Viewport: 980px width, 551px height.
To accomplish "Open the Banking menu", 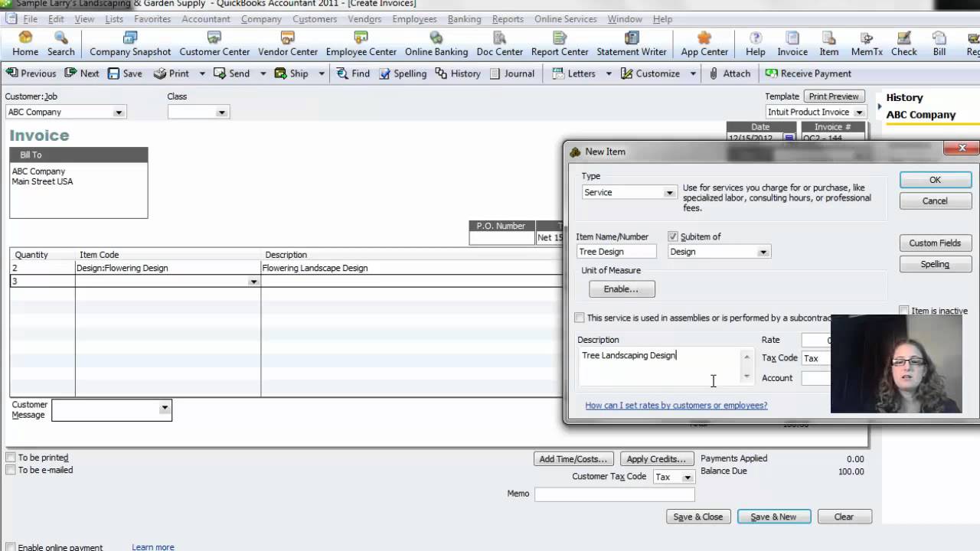I will pyautogui.click(x=464, y=19).
